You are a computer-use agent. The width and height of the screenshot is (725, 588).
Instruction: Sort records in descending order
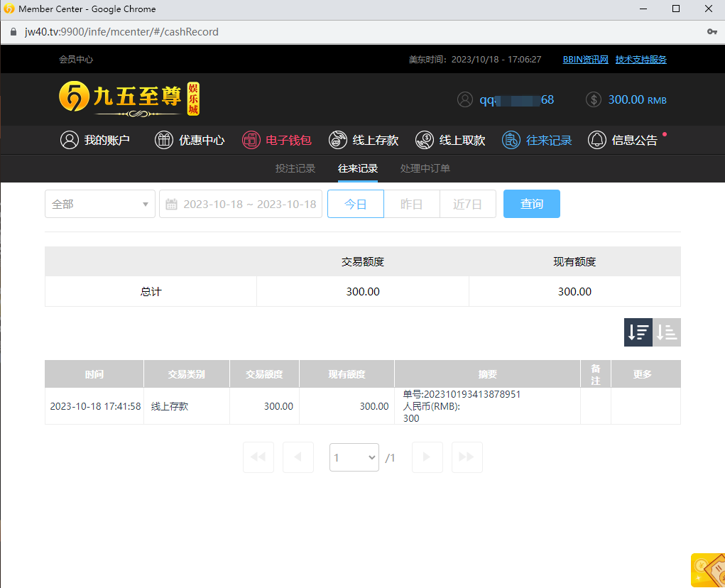coord(638,332)
